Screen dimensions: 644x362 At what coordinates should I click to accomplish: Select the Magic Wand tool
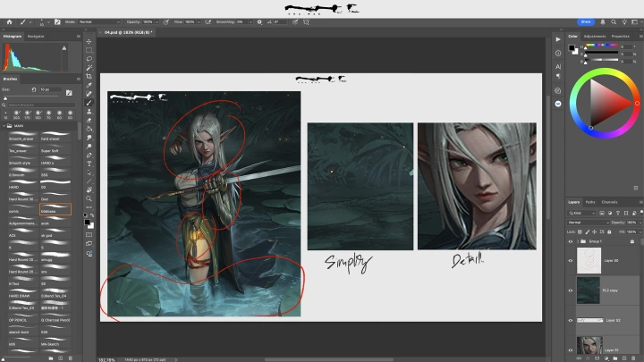click(89, 68)
